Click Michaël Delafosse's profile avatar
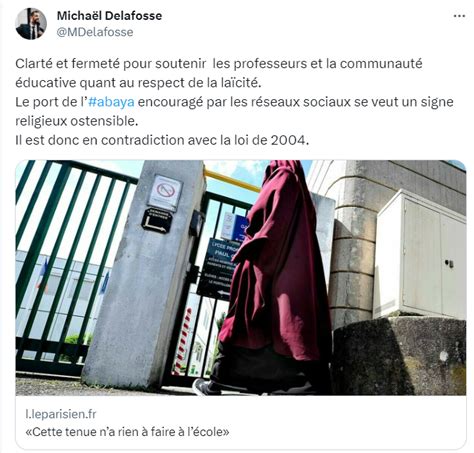The height and width of the screenshot is (453, 474). pos(31,24)
